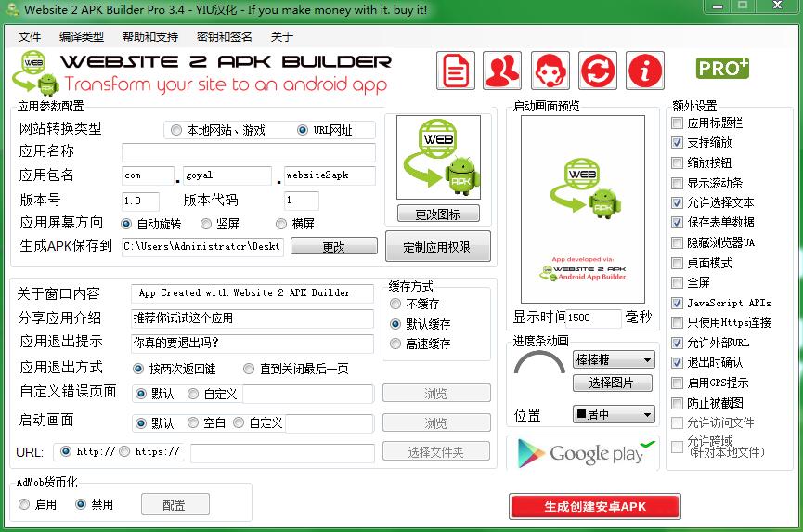Open the 密钥和签名 menu
Image resolution: width=803 pixels, height=532 pixels.
(x=225, y=37)
